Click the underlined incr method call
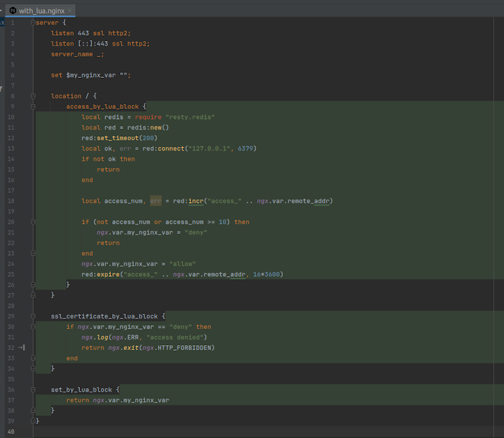The width and height of the screenshot is (504, 438). tap(196, 201)
